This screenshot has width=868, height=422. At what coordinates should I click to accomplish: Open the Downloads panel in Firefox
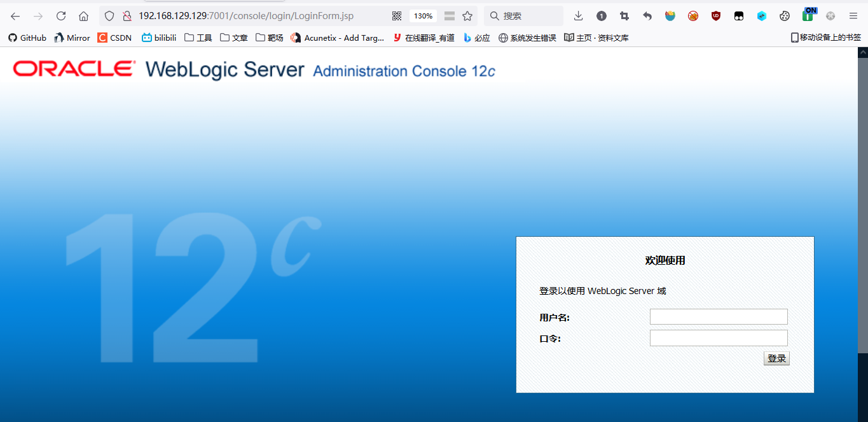pyautogui.click(x=578, y=16)
